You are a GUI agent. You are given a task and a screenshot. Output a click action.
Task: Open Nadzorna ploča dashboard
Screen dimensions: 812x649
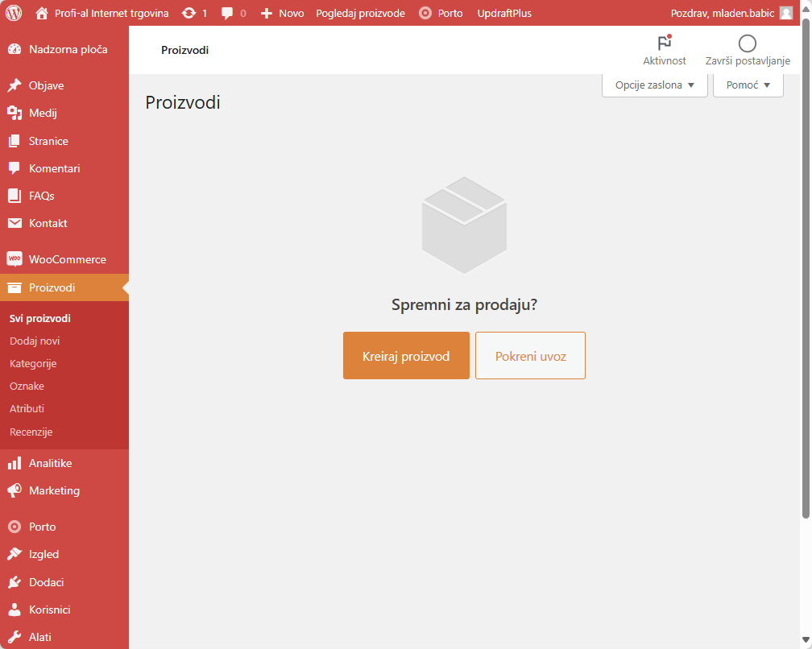click(68, 49)
